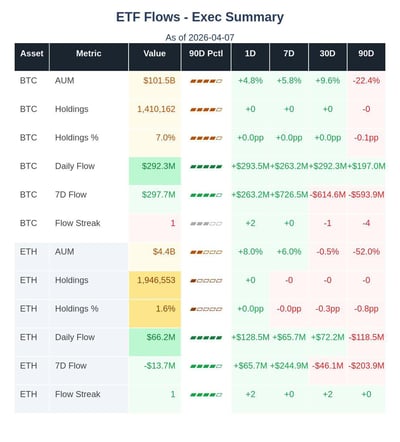Click ETH AUM percentile bar indicator

click(x=206, y=252)
